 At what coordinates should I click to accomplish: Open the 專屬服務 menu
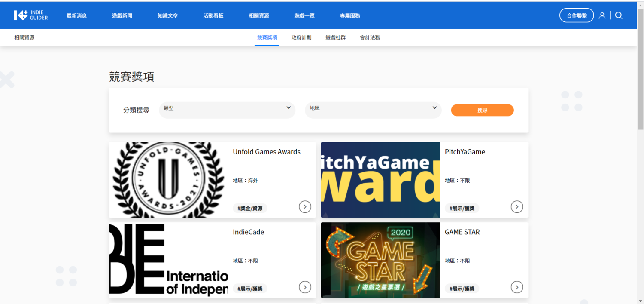(350, 15)
